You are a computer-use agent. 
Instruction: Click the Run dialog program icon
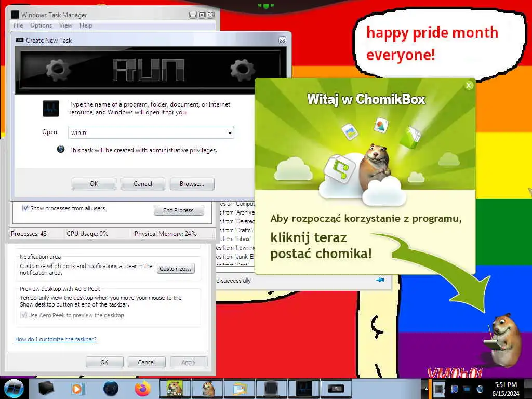[x=51, y=109]
